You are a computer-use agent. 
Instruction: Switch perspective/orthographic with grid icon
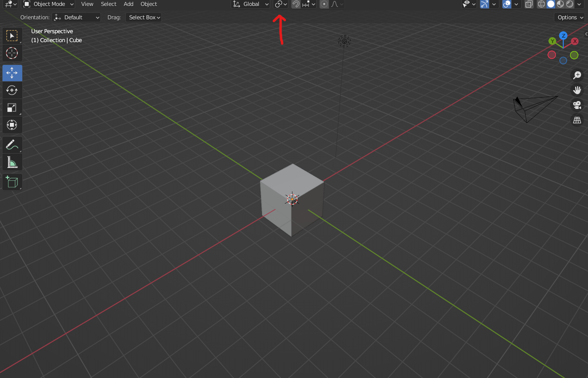coord(577,120)
